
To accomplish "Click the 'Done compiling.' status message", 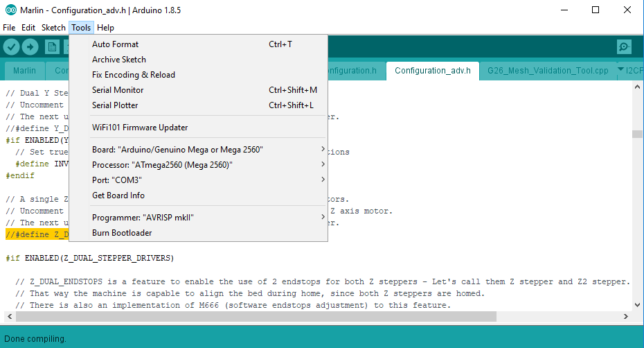I will pos(35,339).
